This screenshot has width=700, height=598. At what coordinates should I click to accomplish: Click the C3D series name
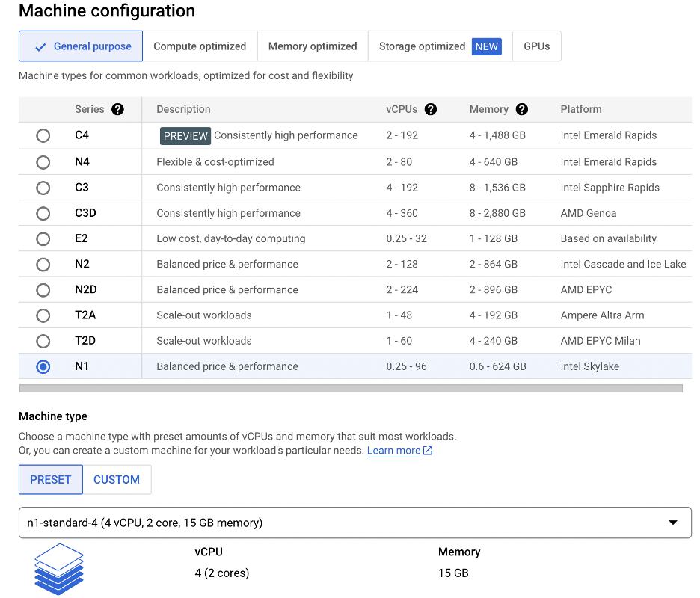click(85, 213)
